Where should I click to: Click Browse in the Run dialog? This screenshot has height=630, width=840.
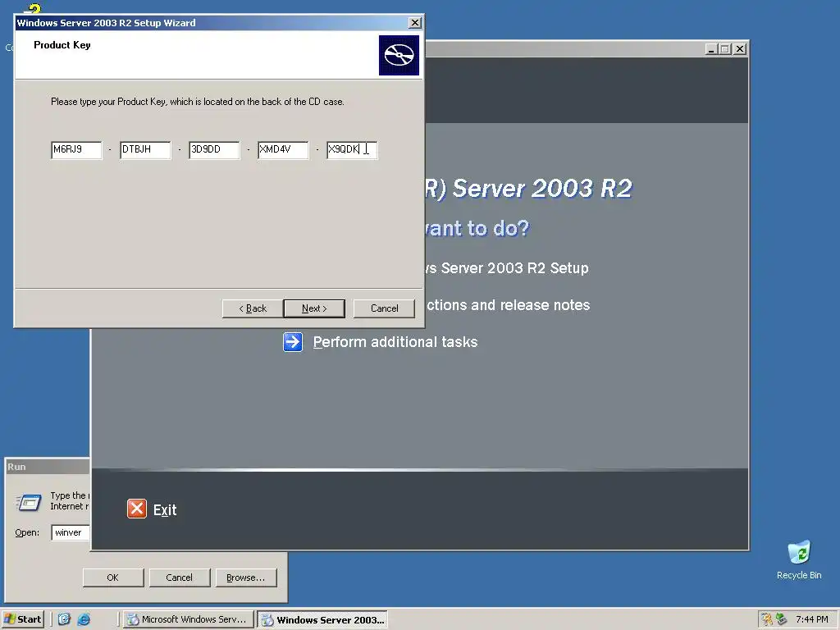point(246,577)
